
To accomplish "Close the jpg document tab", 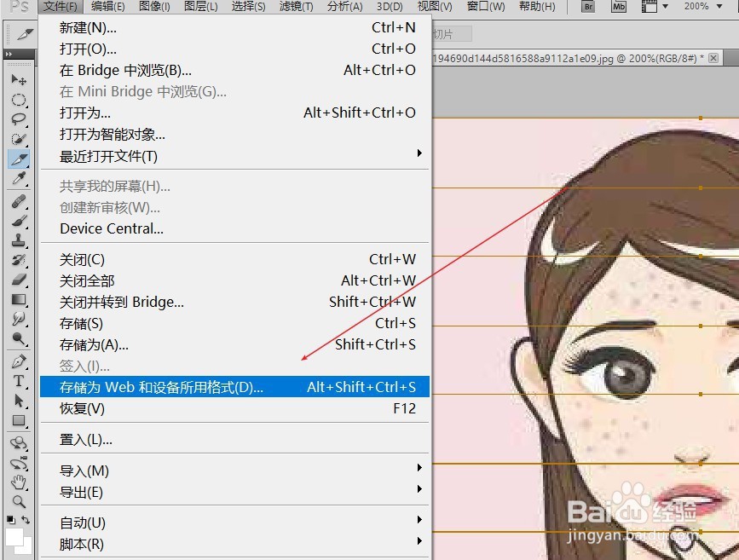I will click(x=713, y=58).
